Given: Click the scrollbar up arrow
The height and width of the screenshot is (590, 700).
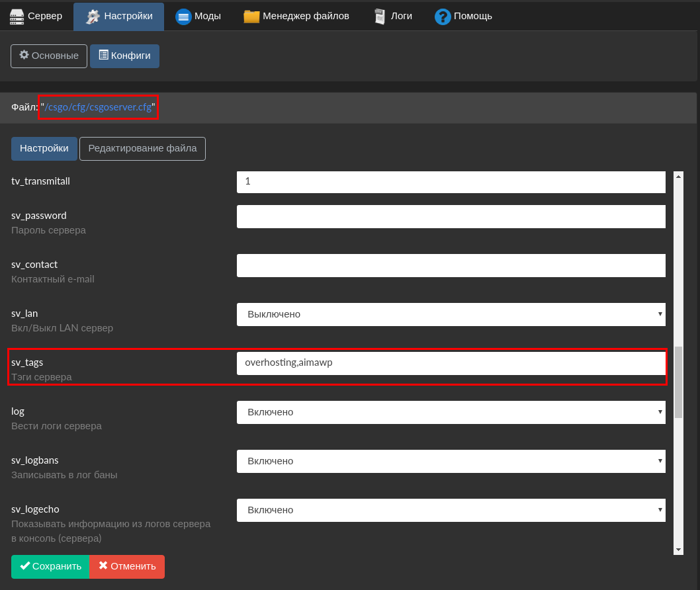Looking at the screenshot, I should pyautogui.click(x=678, y=177).
